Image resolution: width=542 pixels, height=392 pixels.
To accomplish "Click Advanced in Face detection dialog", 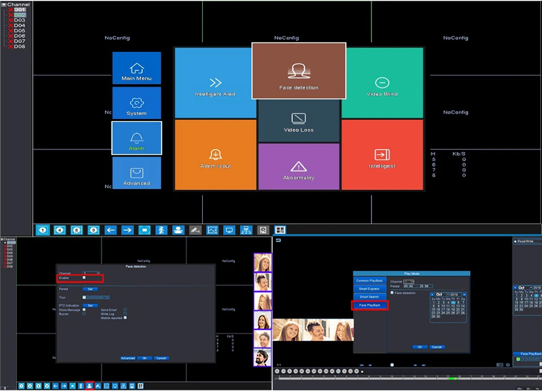I will [128, 358].
